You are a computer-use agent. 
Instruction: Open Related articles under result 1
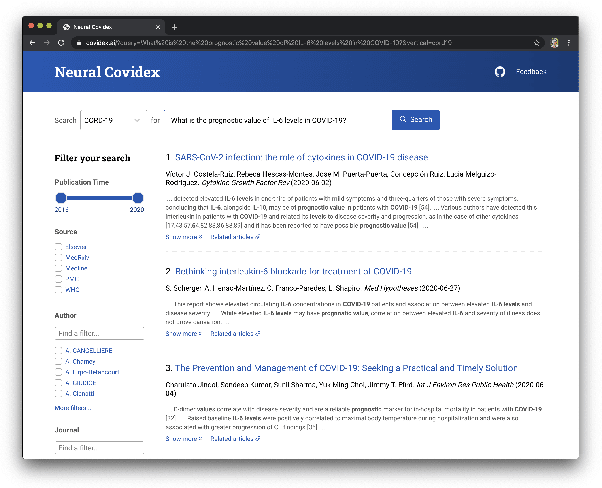(x=235, y=237)
